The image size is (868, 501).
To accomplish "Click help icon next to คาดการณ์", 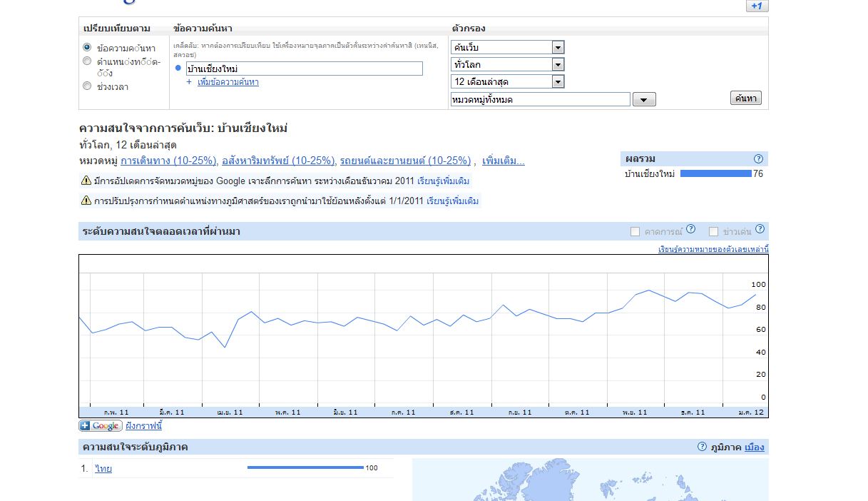I will click(x=690, y=229).
